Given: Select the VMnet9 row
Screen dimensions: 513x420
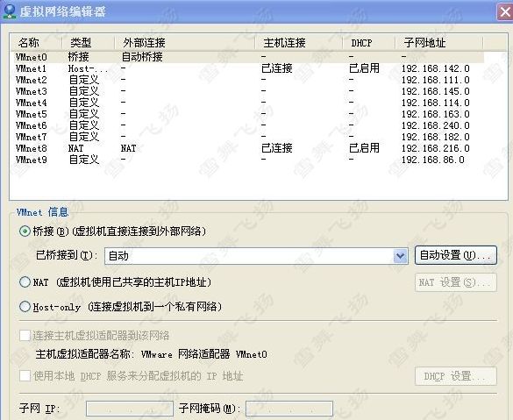Looking at the screenshot, I should pyautogui.click(x=247, y=160).
